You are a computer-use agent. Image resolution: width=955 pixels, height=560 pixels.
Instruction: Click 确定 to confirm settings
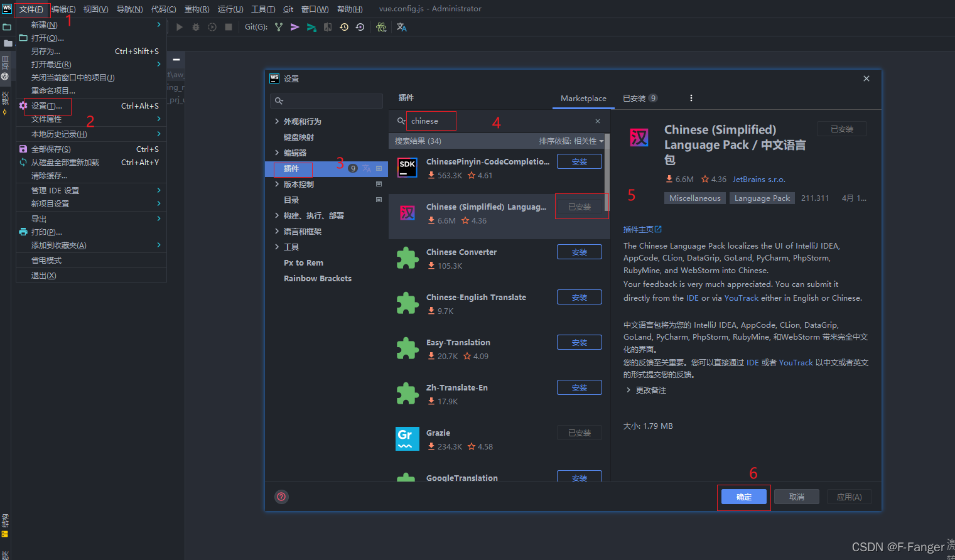click(x=744, y=497)
